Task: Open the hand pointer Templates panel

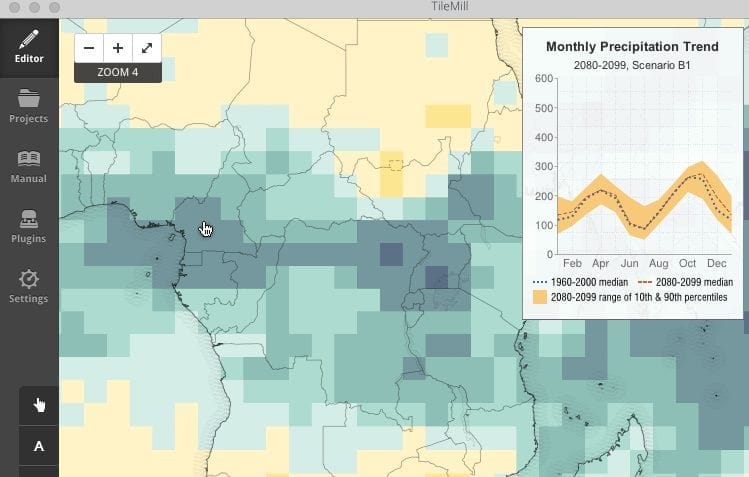Action: pos(39,405)
